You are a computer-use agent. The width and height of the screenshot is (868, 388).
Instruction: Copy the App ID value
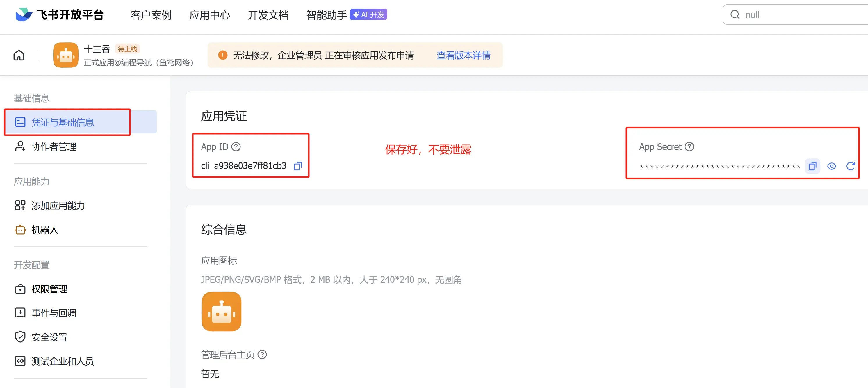tap(297, 166)
